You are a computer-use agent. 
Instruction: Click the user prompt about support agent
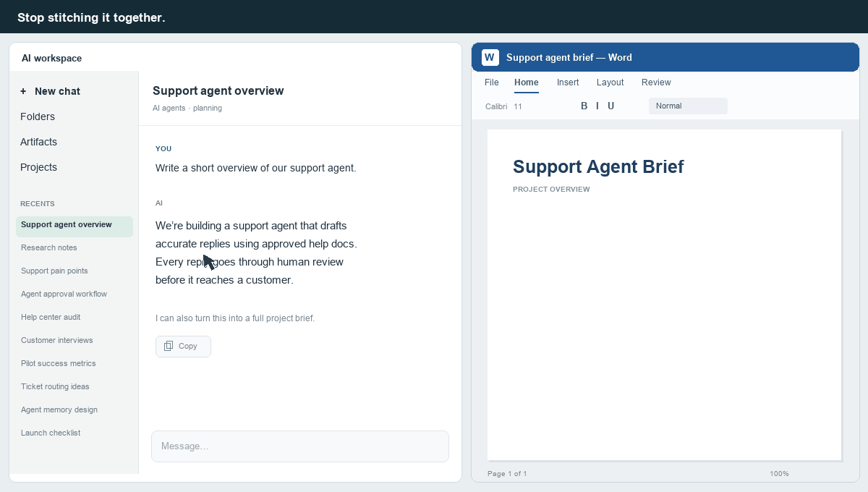pos(256,168)
